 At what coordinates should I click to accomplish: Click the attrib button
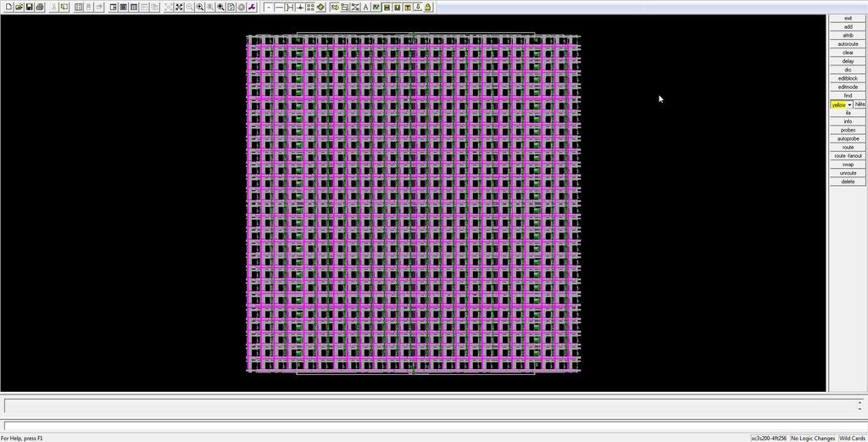pyautogui.click(x=848, y=36)
